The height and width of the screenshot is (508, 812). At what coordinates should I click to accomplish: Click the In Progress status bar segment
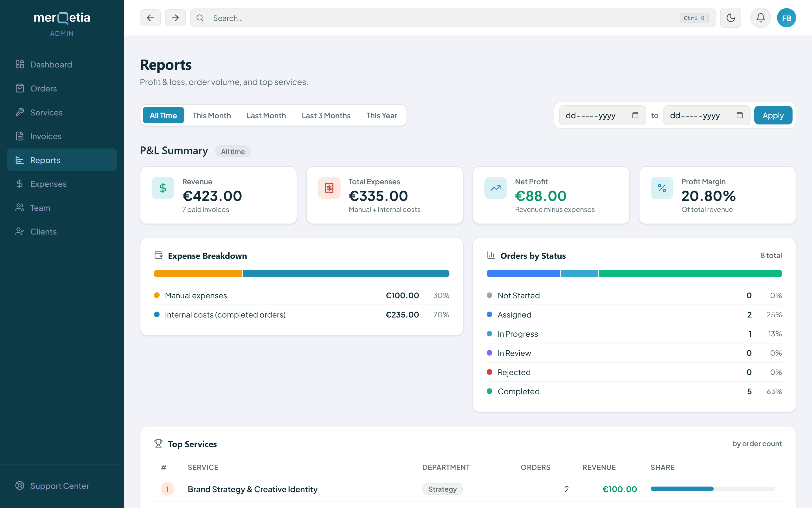tap(579, 273)
